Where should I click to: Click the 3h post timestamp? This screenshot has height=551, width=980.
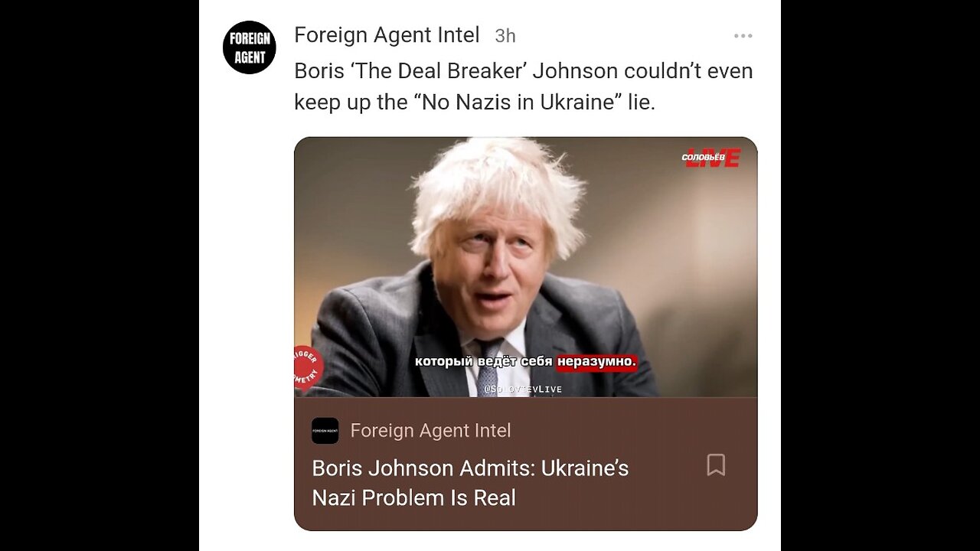click(505, 36)
